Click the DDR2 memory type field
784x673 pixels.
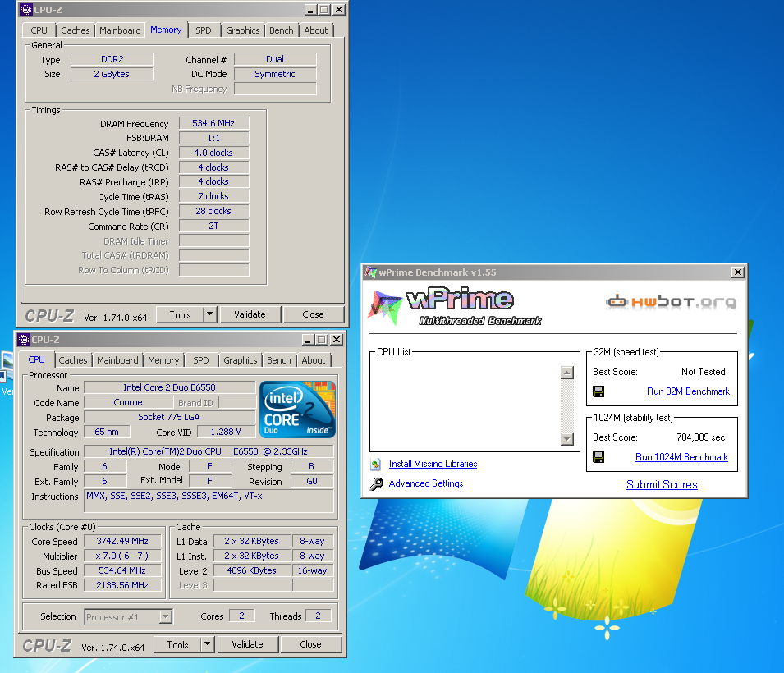pyautogui.click(x=112, y=59)
